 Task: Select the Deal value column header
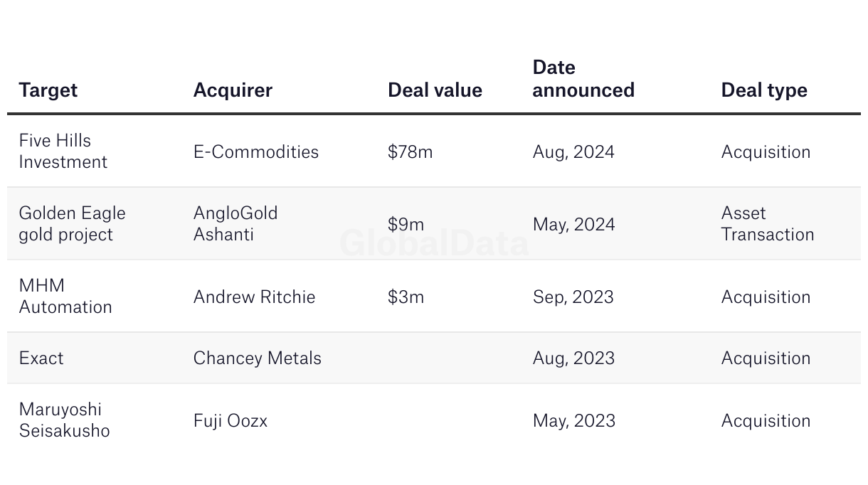[x=435, y=90]
